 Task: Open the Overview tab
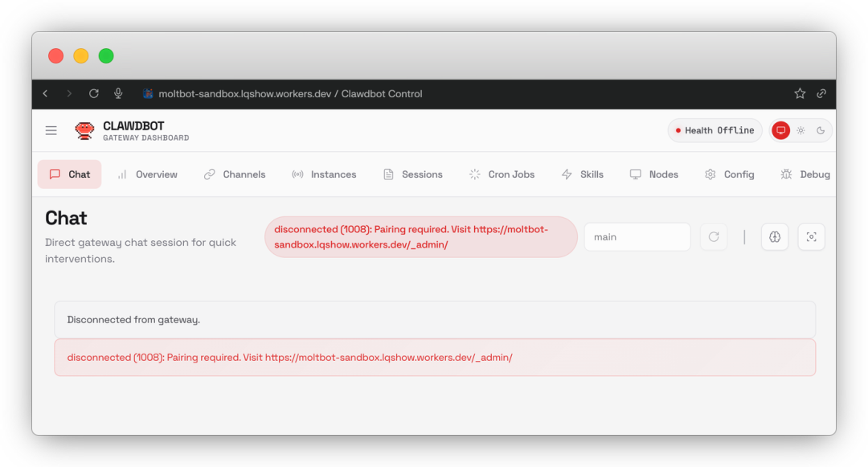coord(148,174)
